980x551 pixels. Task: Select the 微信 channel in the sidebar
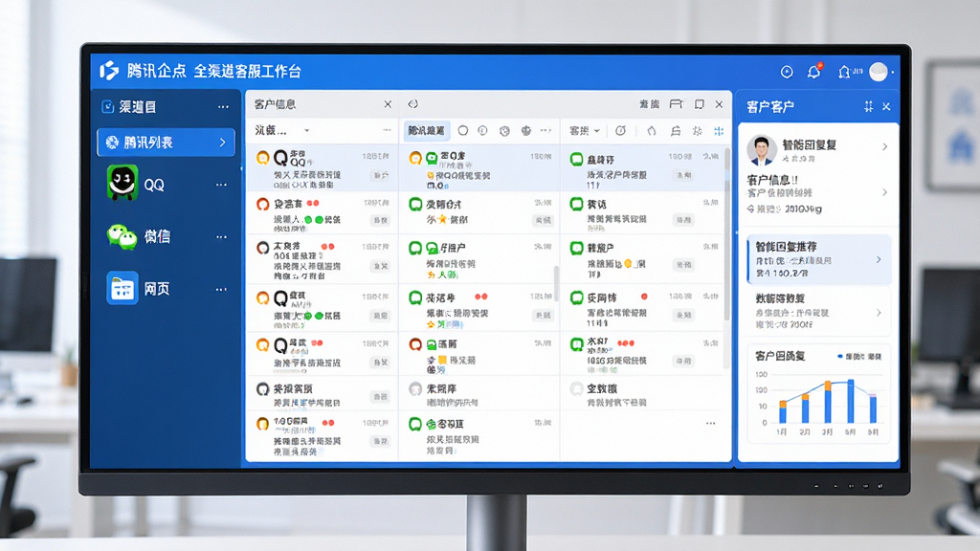coord(138,236)
